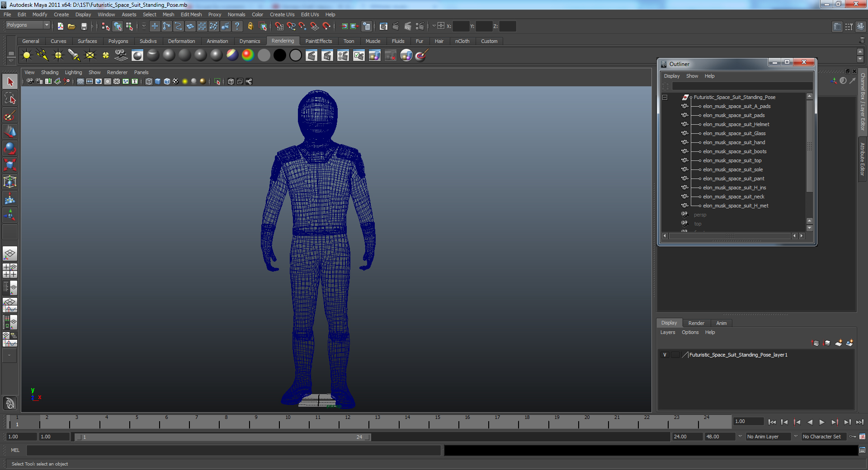
Task: Collapse the Futuristic_Space_Suit_Standing_Pose outliner node
Action: pyautogui.click(x=665, y=98)
